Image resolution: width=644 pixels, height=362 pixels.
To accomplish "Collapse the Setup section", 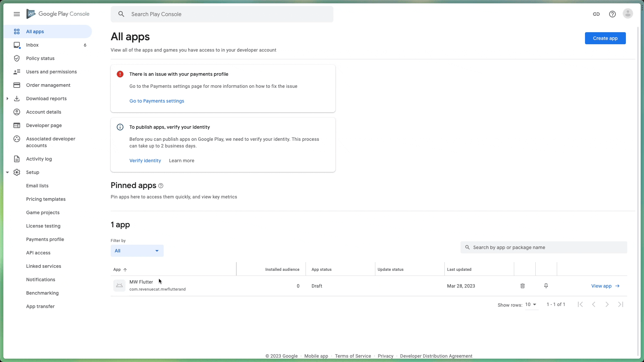I will click(x=7, y=172).
